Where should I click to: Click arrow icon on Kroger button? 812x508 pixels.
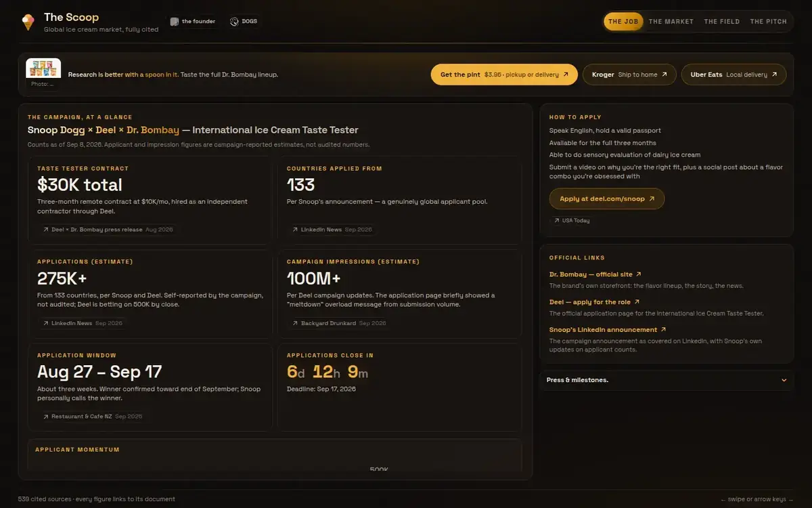[664, 75]
